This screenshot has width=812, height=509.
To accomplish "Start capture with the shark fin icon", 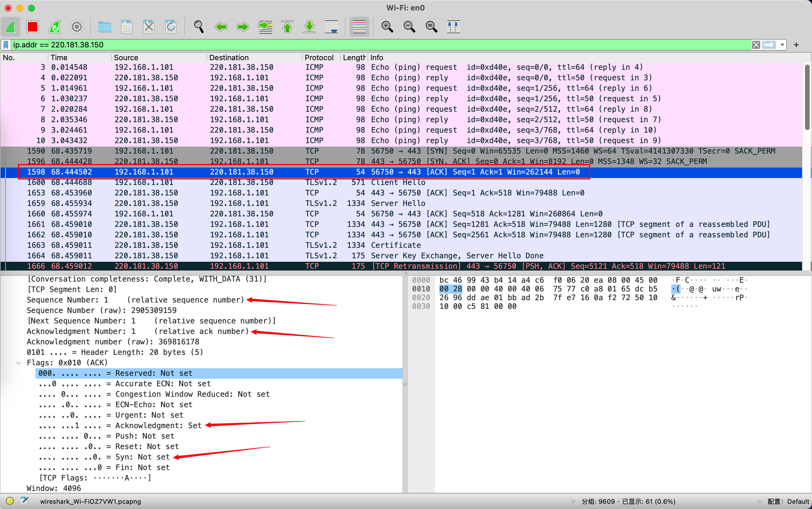I will pyautogui.click(x=11, y=26).
